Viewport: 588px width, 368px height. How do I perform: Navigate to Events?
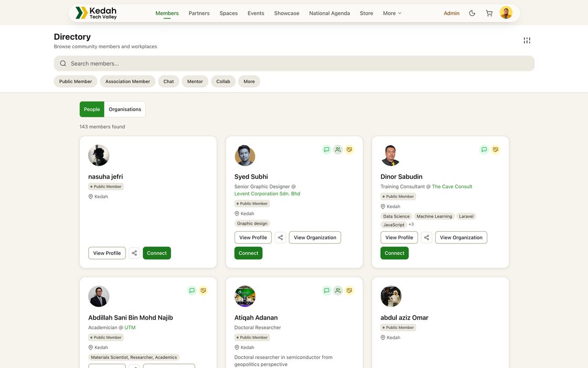(256, 13)
